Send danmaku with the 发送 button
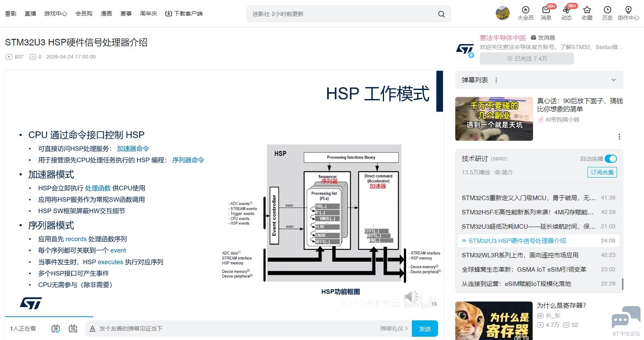 pyautogui.click(x=425, y=329)
